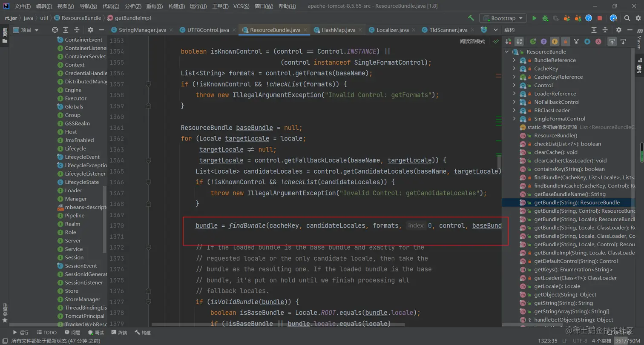Toggle alphabetical sort in Structure panel

519,41
